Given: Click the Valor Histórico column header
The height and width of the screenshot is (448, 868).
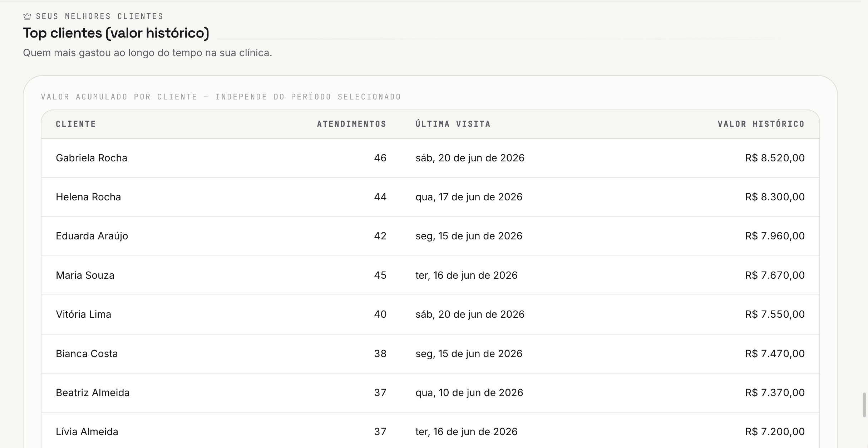Looking at the screenshot, I should 761,124.
